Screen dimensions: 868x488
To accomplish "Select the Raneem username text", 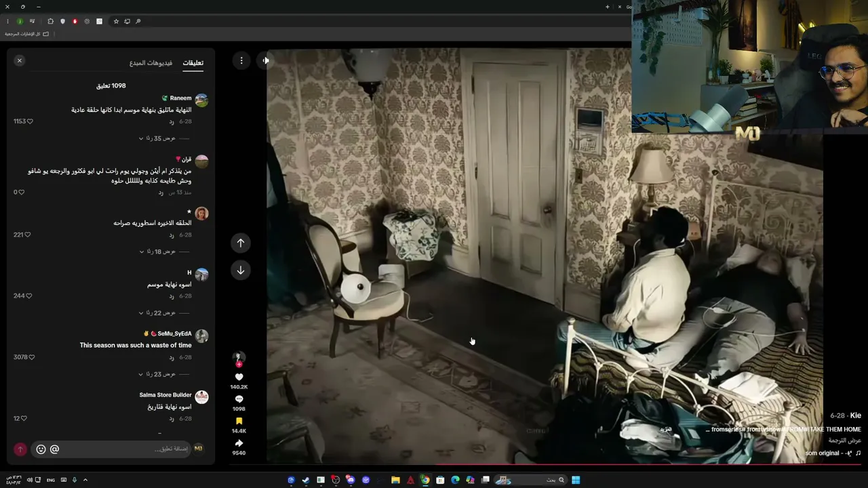I will pos(181,98).
